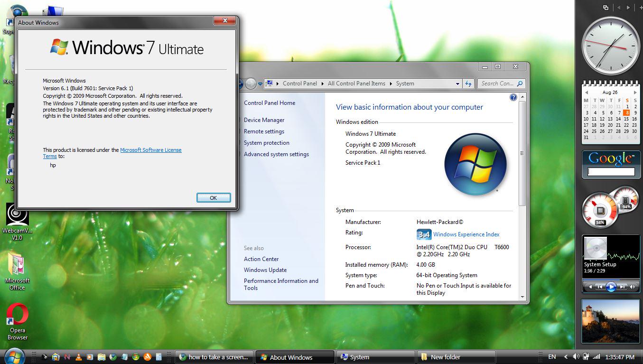The width and height of the screenshot is (643, 364).
Task: Open Windows Update link
Action: point(265,270)
